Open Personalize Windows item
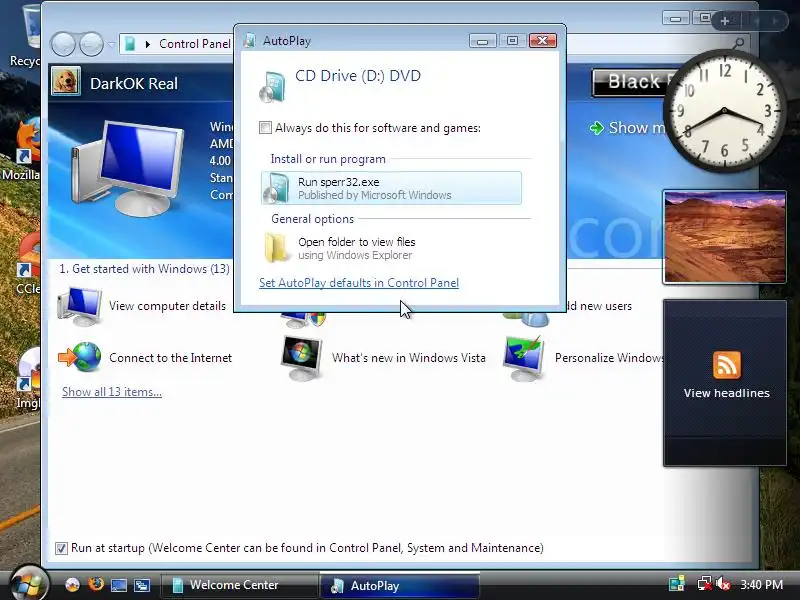This screenshot has height=600, width=800. (583, 358)
